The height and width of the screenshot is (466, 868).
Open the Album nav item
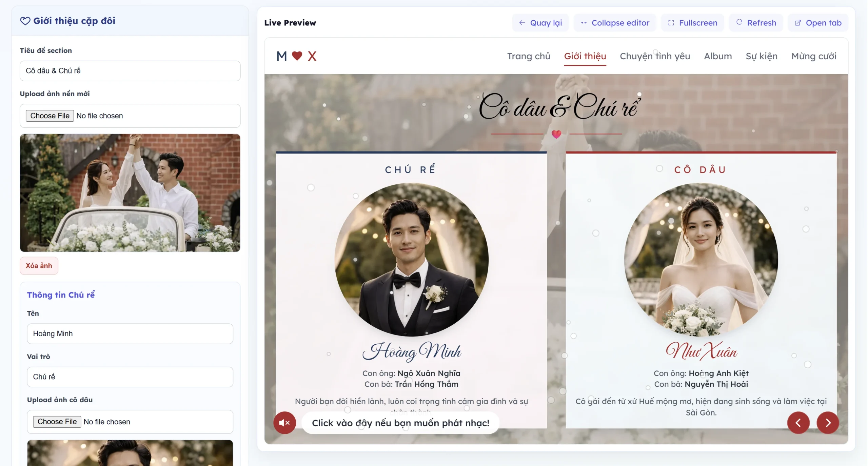[718, 56]
